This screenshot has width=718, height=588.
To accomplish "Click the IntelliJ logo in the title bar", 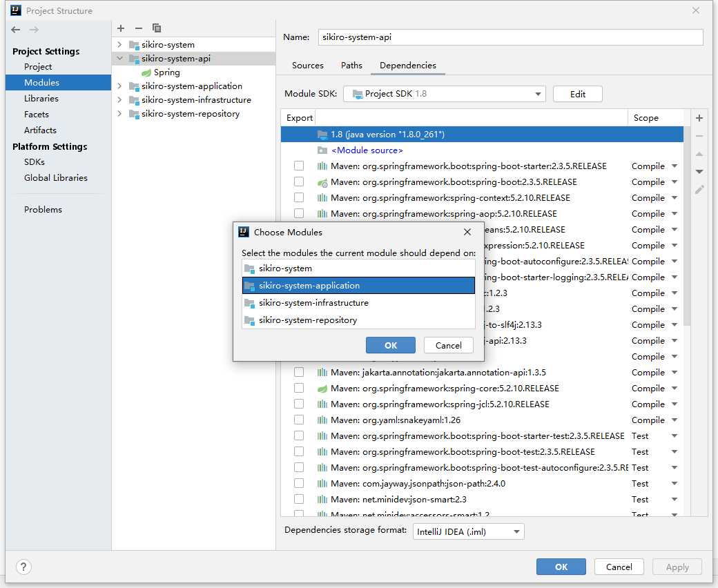I will (16, 10).
